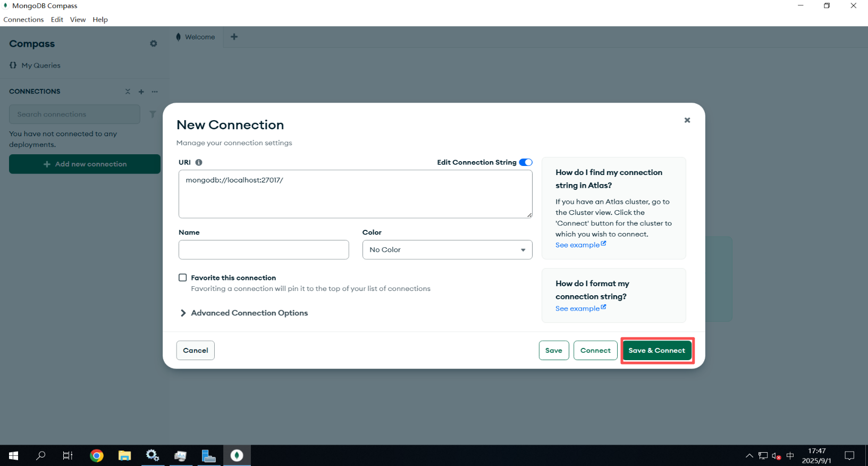Launch Google Chrome from taskbar
The image size is (868, 466).
(x=96, y=455)
